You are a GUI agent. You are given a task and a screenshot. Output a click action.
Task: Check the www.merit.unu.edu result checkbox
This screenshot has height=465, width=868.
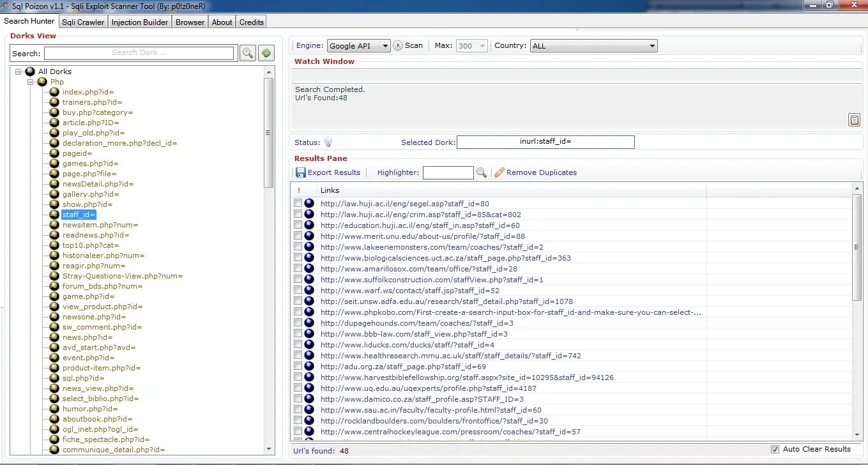coord(298,235)
